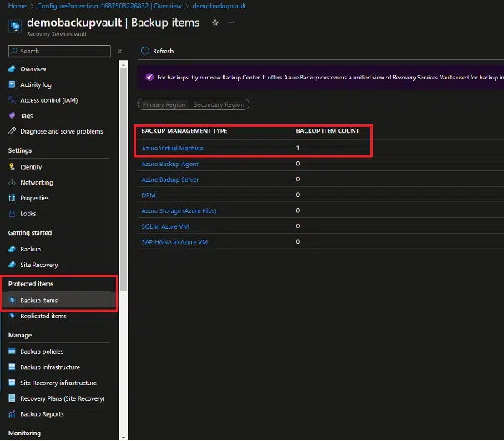Click the sidebar Search input field
The height and width of the screenshot is (441, 504).
[59, 51]
